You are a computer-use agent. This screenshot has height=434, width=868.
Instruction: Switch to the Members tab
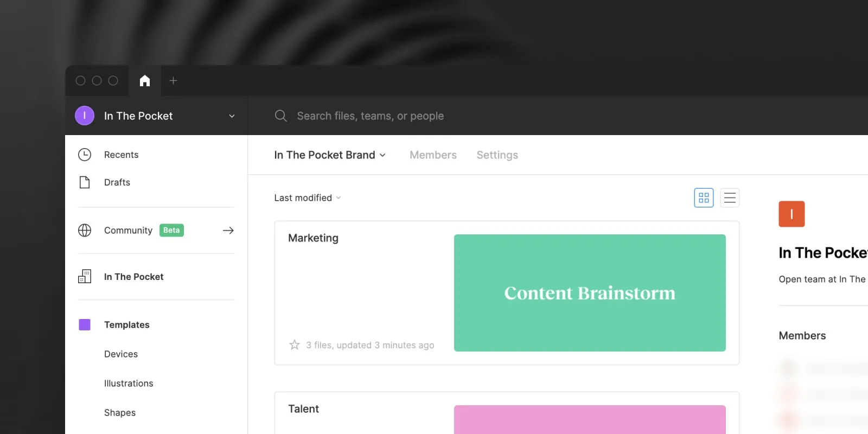(x=433, y=155)
